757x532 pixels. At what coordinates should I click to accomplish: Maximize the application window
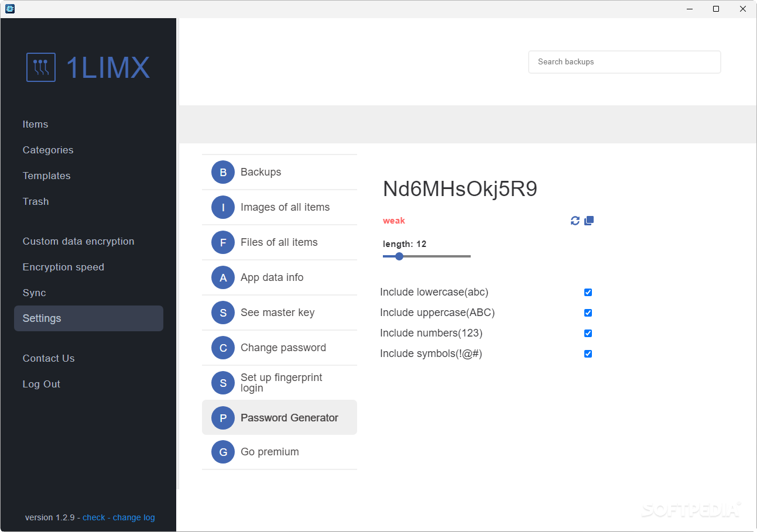click(x=716, y=9)
